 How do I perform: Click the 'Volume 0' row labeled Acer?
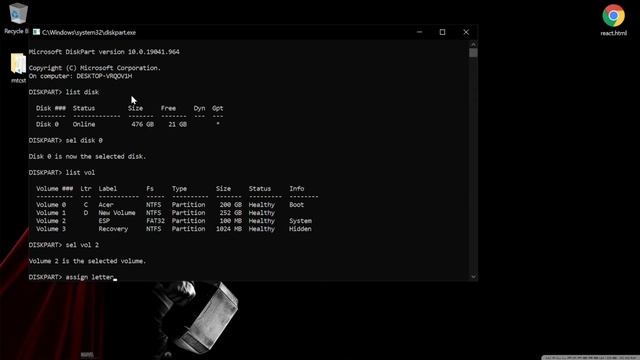170,205
